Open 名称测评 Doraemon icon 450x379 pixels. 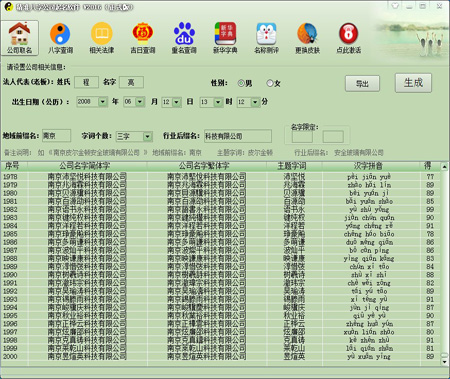coord(266,37)
